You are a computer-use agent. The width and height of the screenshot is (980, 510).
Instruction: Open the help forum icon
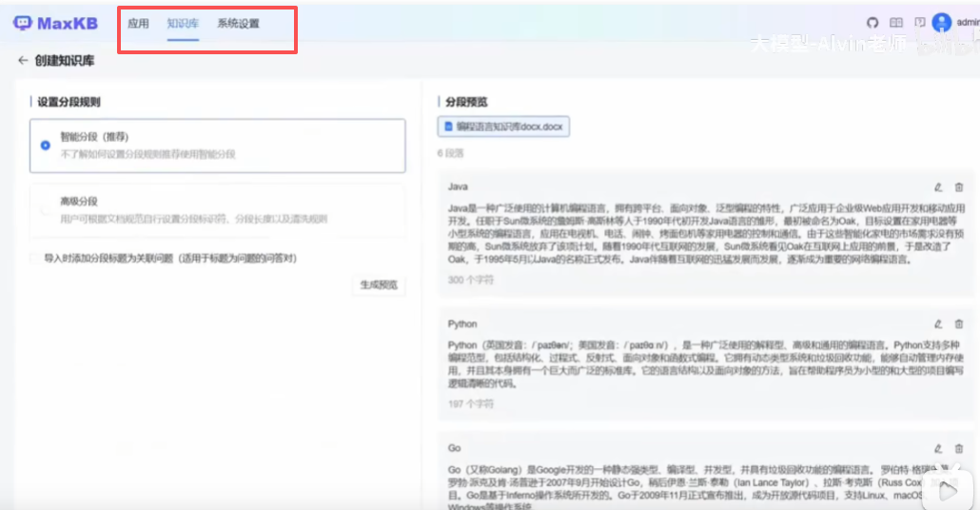919,23
